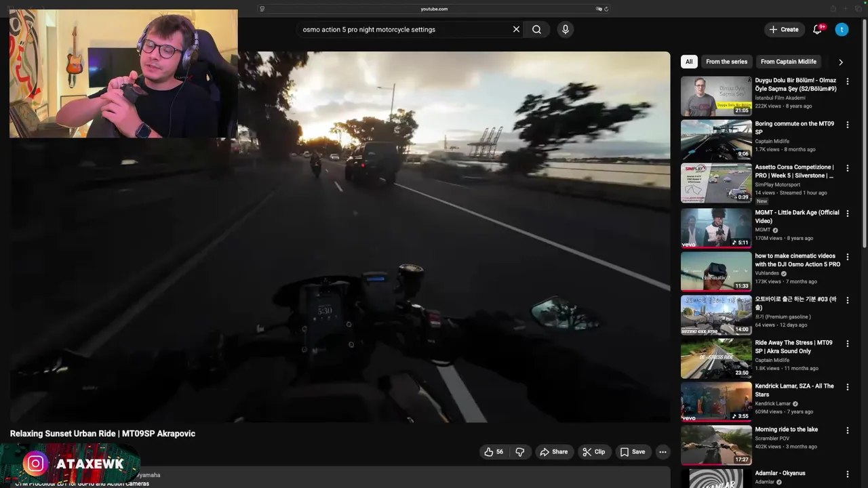868x488 pixels.
Task: Go to Scrambler POV channel
Action: click(x=772, y=439)
